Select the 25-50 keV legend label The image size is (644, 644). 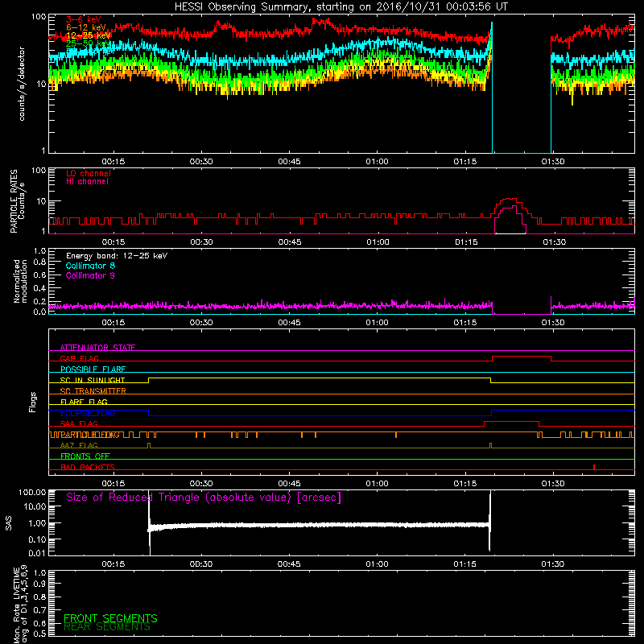click(89, 43)
